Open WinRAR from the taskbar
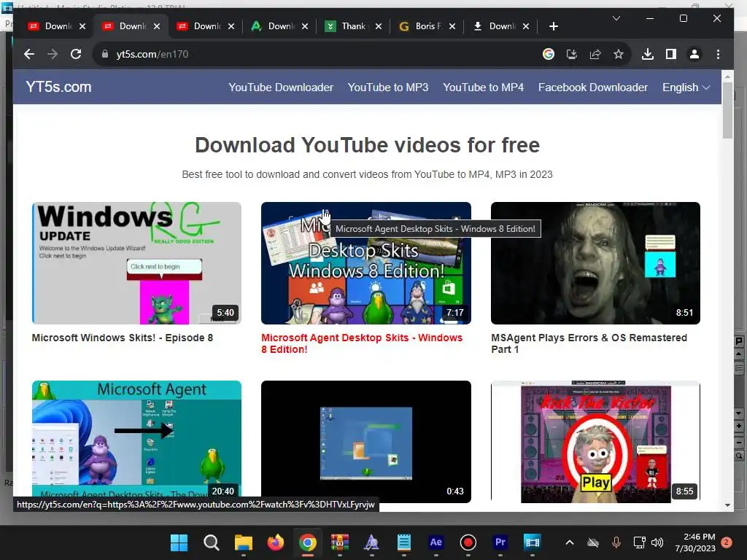 click(340, 542)
